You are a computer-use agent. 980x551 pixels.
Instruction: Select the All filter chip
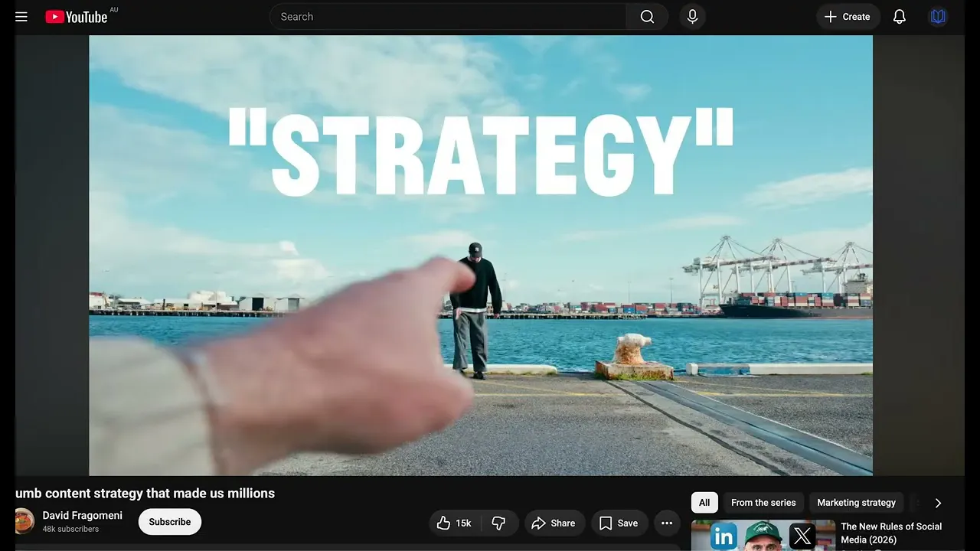(x=704, y=503)
